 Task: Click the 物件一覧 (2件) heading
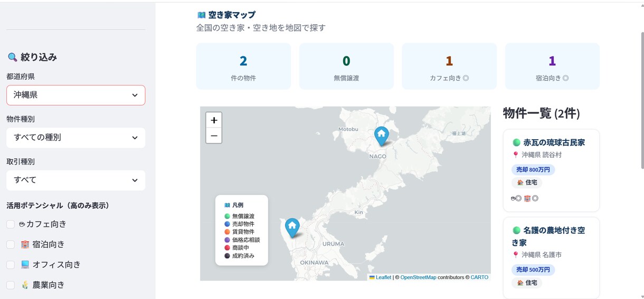(542, 113)
